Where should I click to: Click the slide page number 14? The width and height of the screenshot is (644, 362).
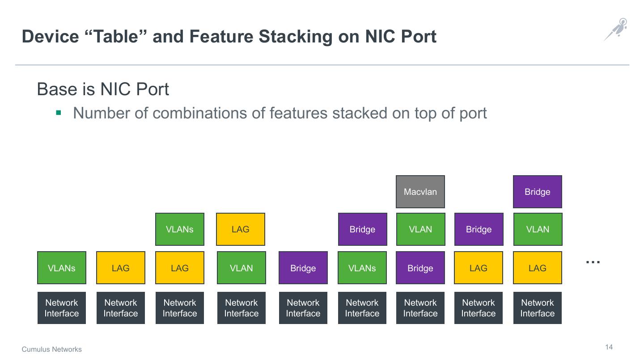point(609,347)
